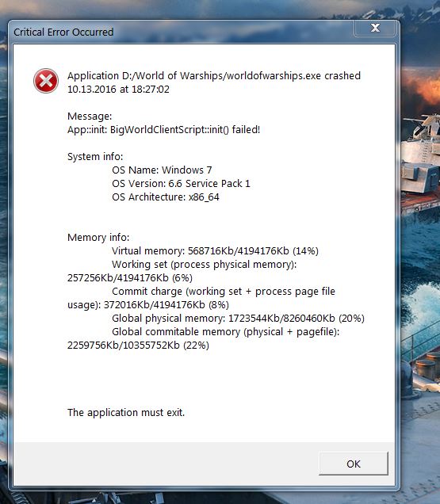Click the 'System info:' heading

[x=95, y=157]
